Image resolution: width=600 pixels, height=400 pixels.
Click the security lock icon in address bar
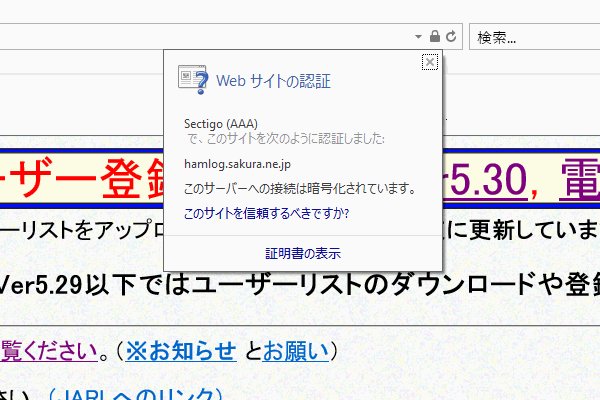435,36
